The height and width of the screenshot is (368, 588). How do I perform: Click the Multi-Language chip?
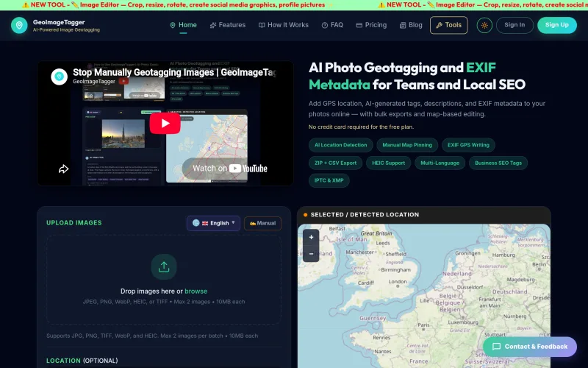point(440,163)
